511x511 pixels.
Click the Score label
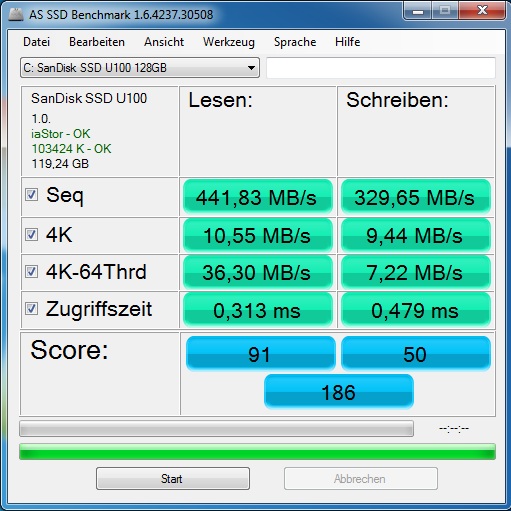69,350
